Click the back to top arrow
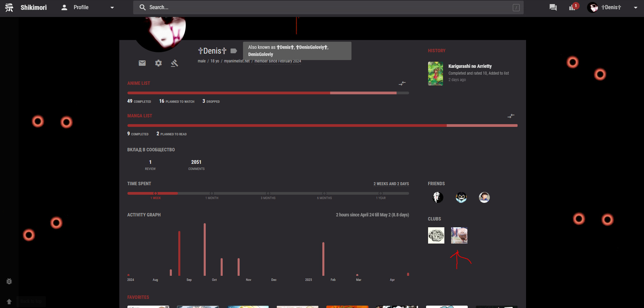644x308 pixels. pyautogui.click(x=9, y=302)
